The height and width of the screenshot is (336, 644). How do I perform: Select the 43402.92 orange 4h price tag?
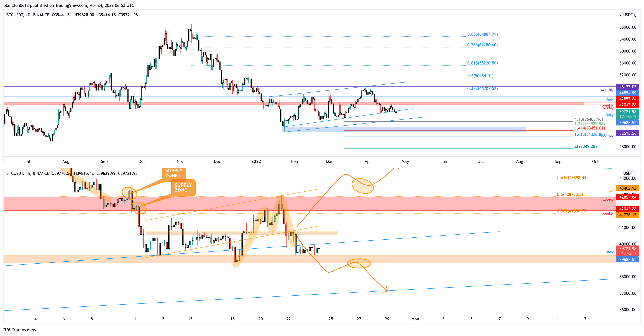(627, 188)
